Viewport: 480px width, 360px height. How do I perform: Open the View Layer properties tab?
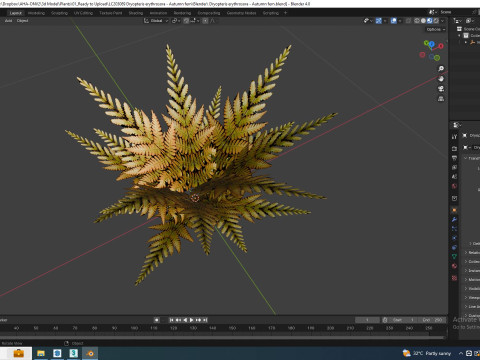pyautogui.click(x=454, y=167)
